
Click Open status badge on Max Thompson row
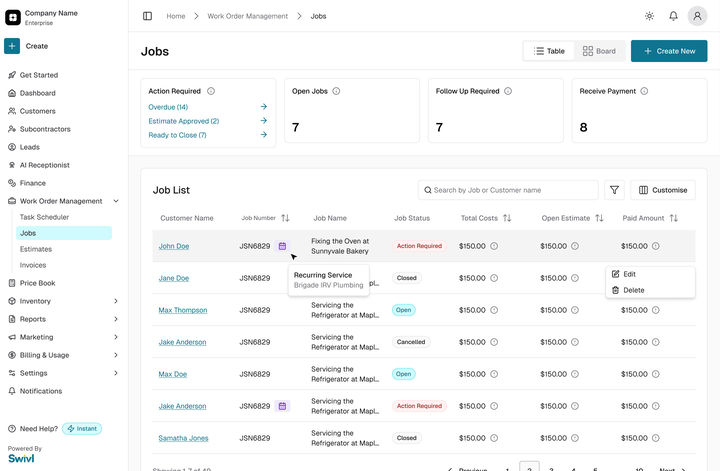click(x=404, y=310)
